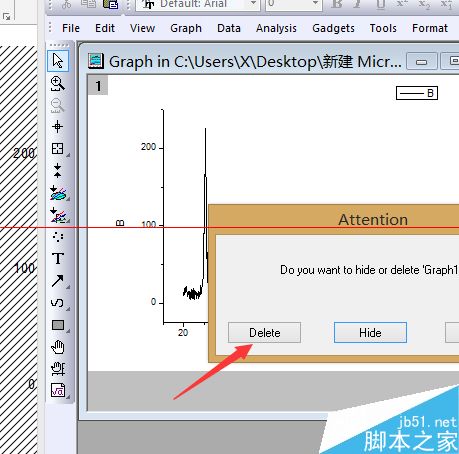Select the Rescale hand tool

58,369
